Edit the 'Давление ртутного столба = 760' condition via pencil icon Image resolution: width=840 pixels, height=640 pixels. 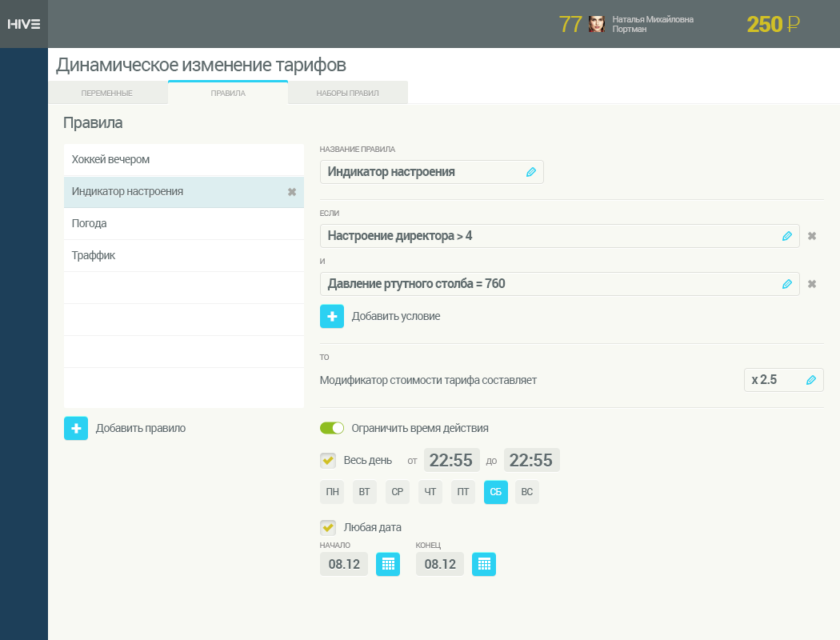pyautogui.click(x=787, y=284)
